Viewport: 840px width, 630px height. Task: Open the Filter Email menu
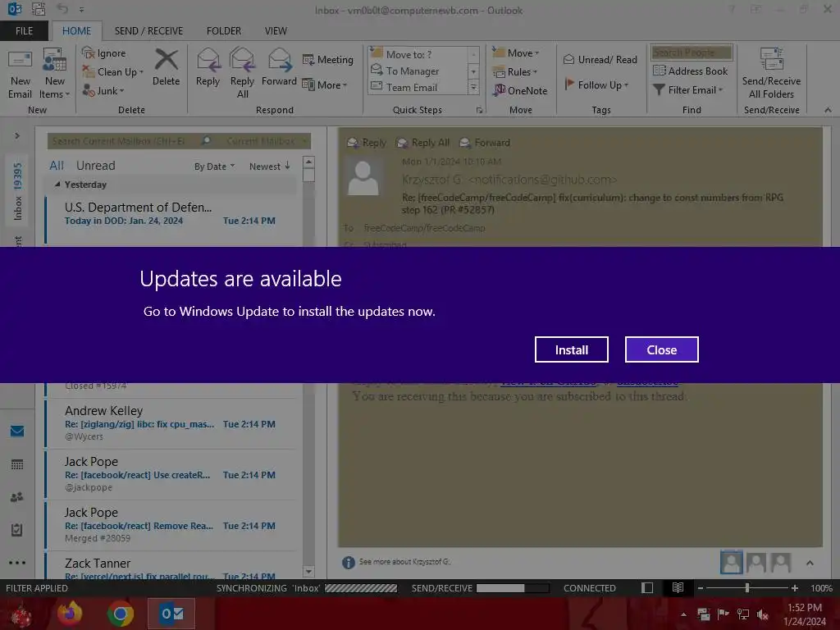click(688, 90)
